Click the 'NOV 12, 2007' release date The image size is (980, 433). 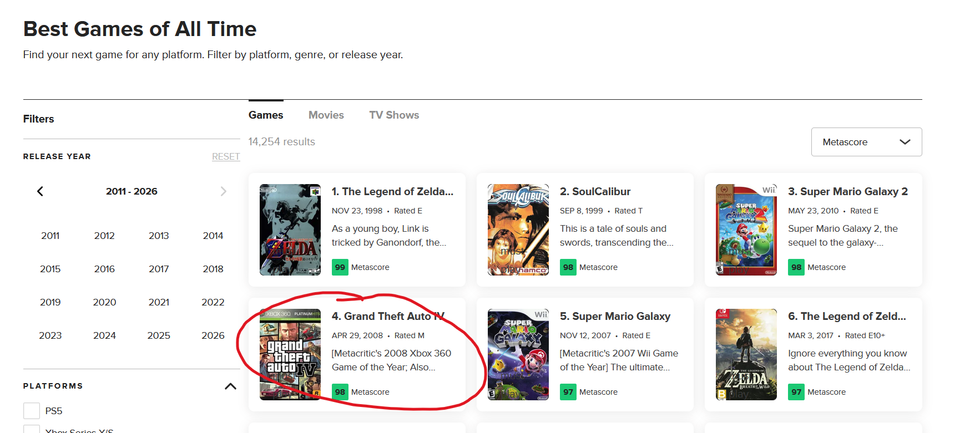[585, 335]
